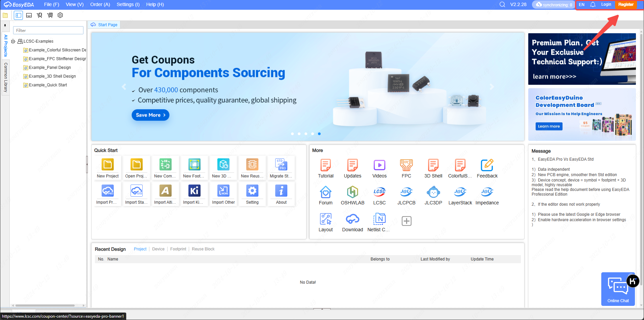Image resolution: width=644 pixels, height=320 pixels.
Task: Open the Settings (I) menu
Action: click(128, 4)
